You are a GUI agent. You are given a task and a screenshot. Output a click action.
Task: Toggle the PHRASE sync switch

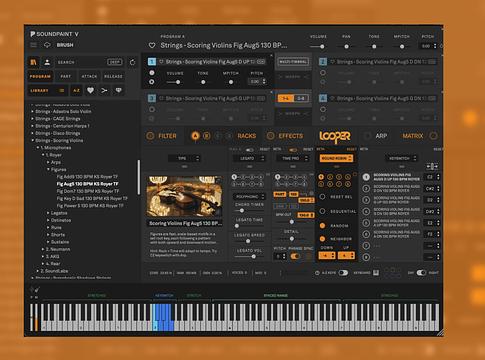pyautogui.click(x=295, y=256)
